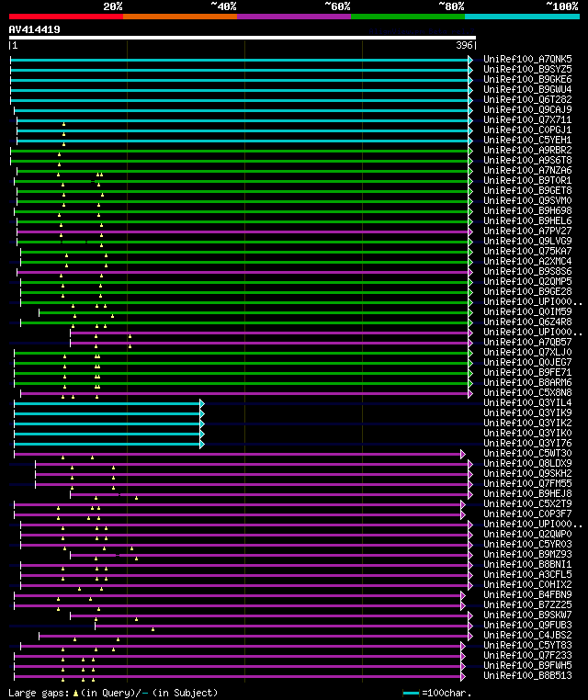Viewport: 588px width, 700px height.
Task: Select the UniRef100_Q3YIL4 label
Action: [527, 402]
